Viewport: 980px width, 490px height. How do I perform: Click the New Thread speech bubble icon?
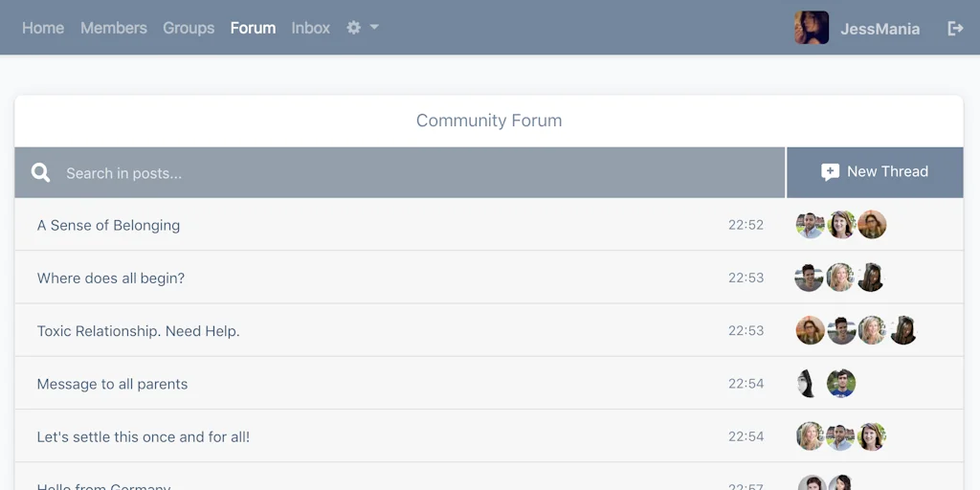coord(830,172)
